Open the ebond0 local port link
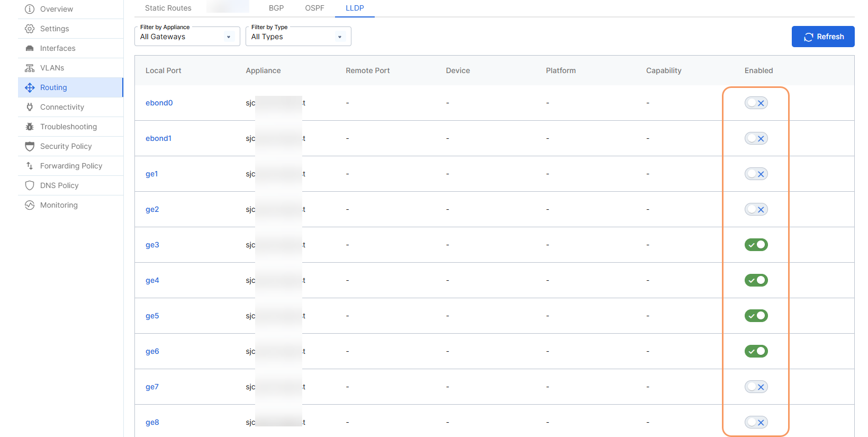Image resolution: width=868 pixels, height=437 pixels. 159,103
